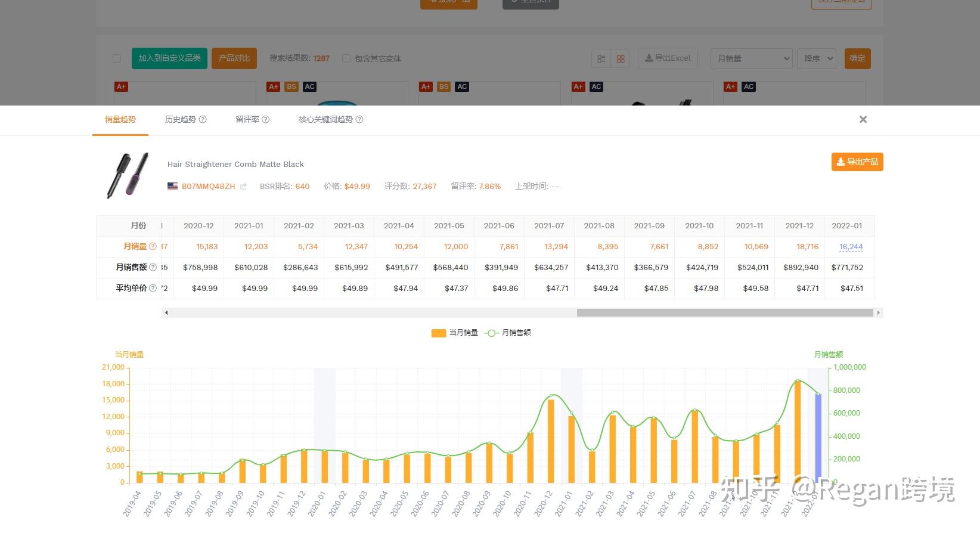Open the 降序 sort order dropdown

tap(817, 58)
